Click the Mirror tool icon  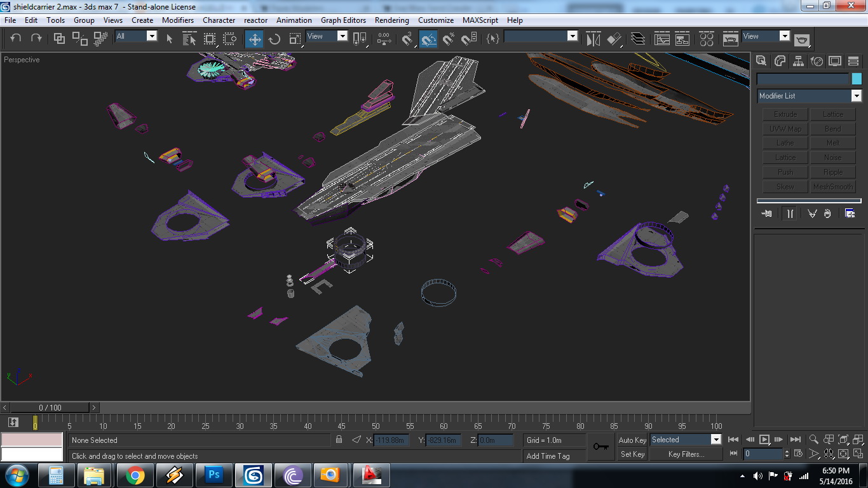click(593, 39)
